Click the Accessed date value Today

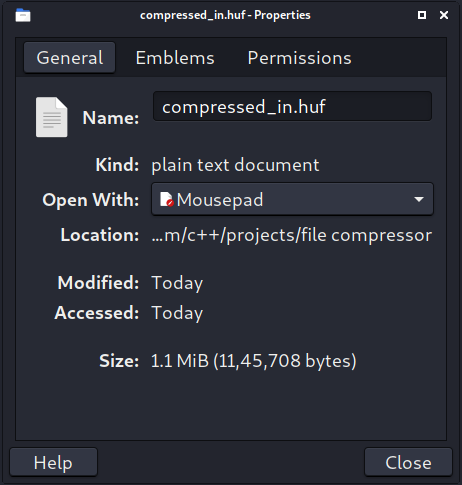pyautogui.click(x=177, y=313)
